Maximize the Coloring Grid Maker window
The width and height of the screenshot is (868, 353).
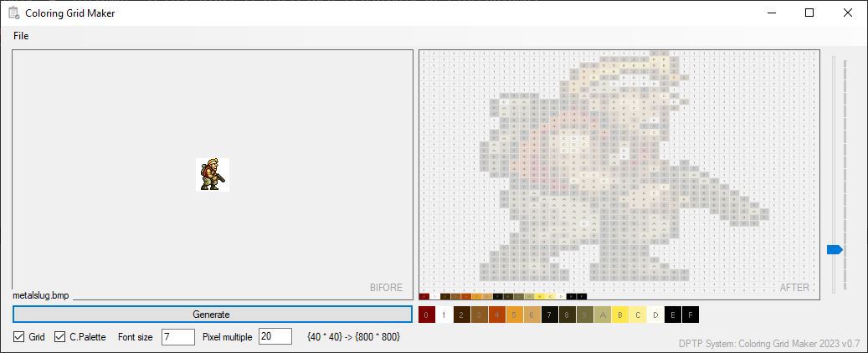click(809, 13)
